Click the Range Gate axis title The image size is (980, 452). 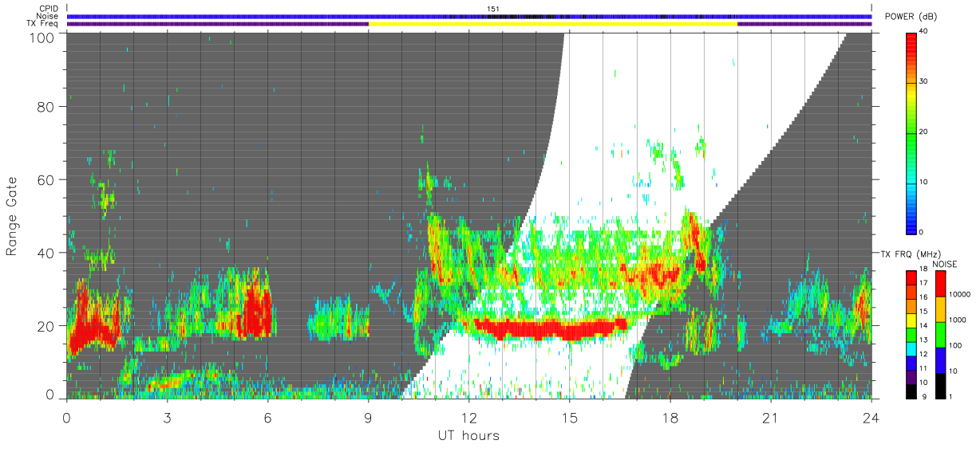click(12, 217)
